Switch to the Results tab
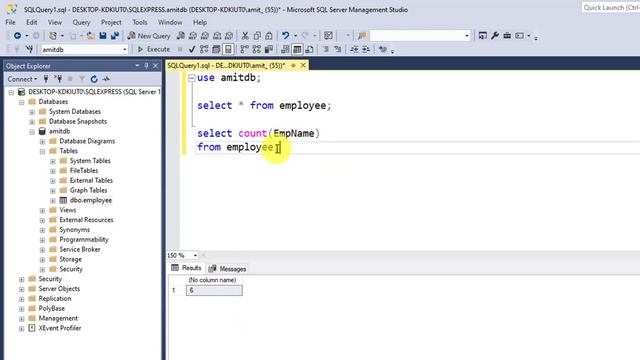The width and height of the screenshot is (640, 360). 187,268
